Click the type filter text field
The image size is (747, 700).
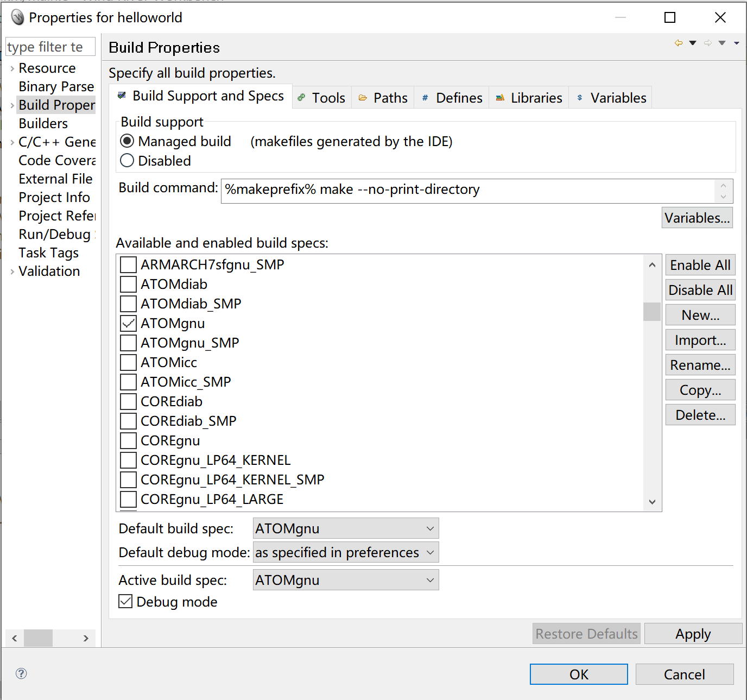click(50, 47)
